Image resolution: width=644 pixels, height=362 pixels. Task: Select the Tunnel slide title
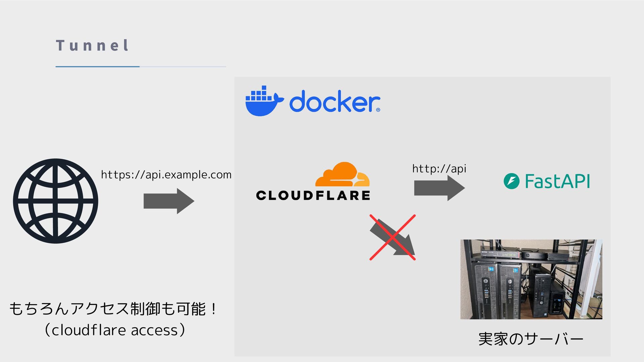pyautogui.click(x=93, y=45)
